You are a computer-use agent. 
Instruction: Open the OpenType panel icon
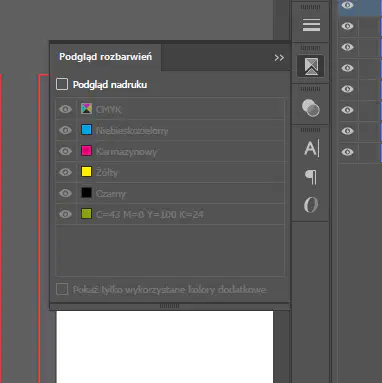coord(311,204)
